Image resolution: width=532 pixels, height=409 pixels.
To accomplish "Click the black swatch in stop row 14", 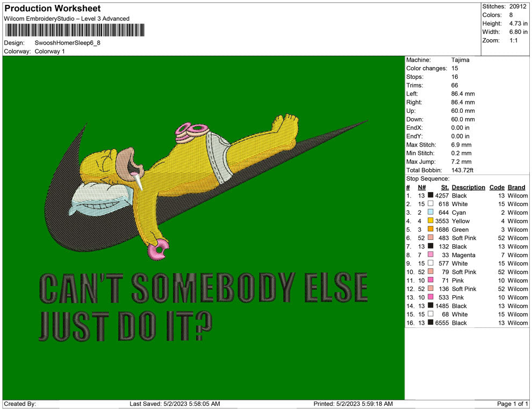I will (430, 305).
